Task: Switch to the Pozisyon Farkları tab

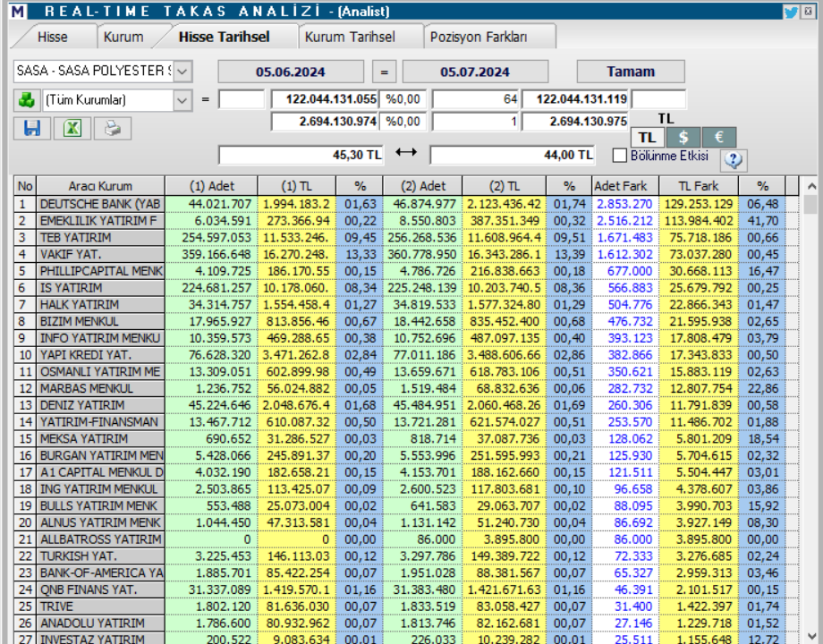Action: 479,37
